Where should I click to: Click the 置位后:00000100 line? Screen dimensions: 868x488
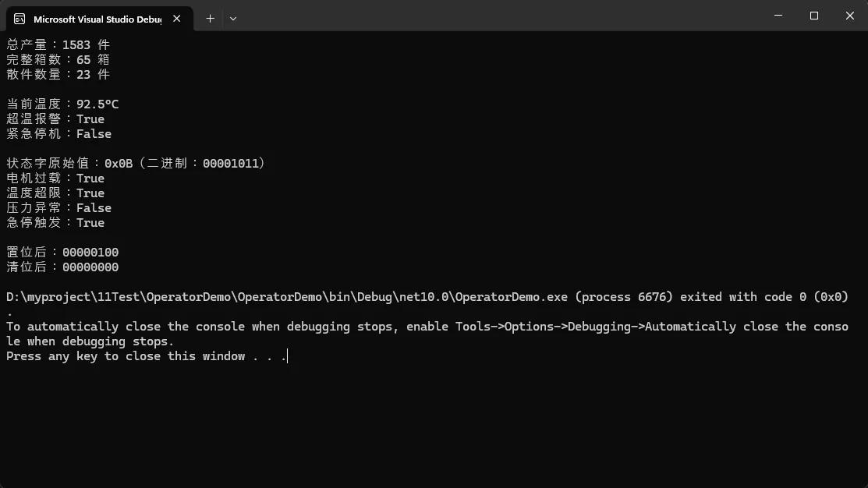[62, 253]
